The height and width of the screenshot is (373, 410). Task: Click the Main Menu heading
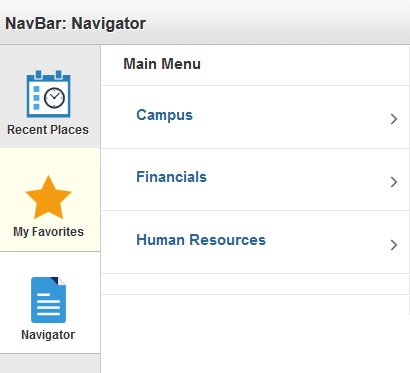pos(162,64)
